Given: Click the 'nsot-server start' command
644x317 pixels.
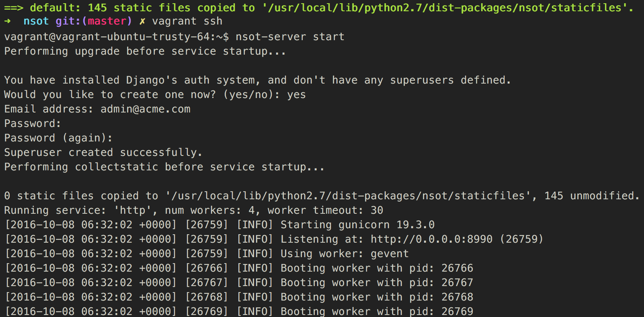Looking at the screenshot, I should coord(290,37).
